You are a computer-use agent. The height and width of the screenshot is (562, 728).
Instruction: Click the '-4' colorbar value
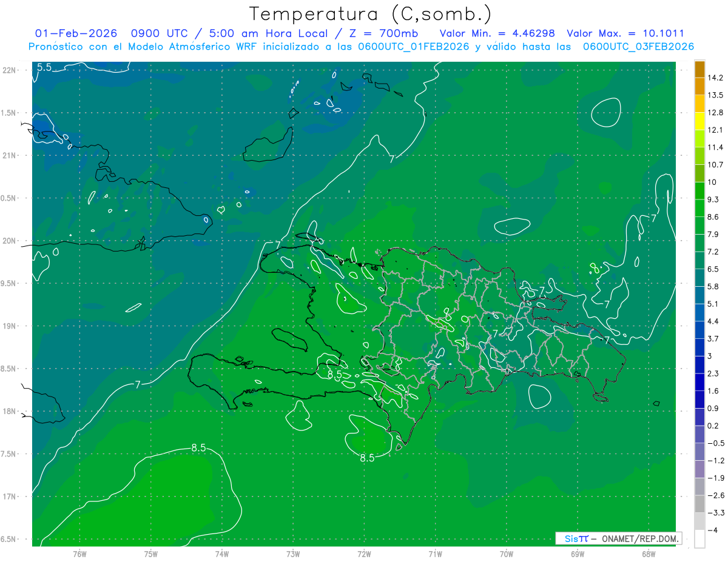point(713,530)
